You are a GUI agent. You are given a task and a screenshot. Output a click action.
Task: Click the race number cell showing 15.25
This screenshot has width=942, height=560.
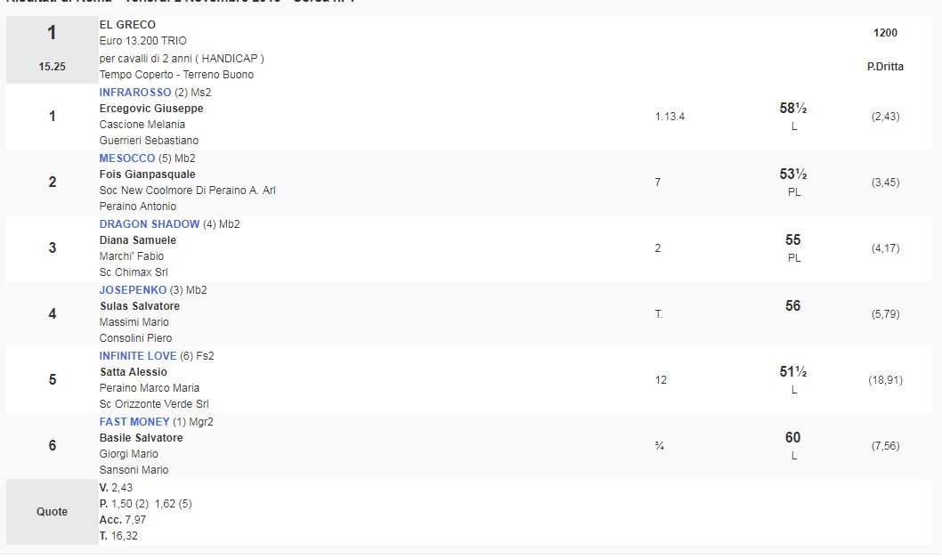[52, 67]
